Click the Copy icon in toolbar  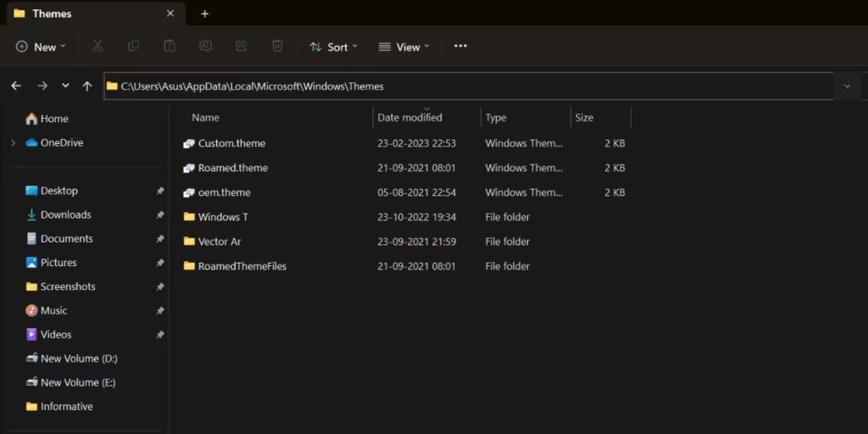point(133,47)
